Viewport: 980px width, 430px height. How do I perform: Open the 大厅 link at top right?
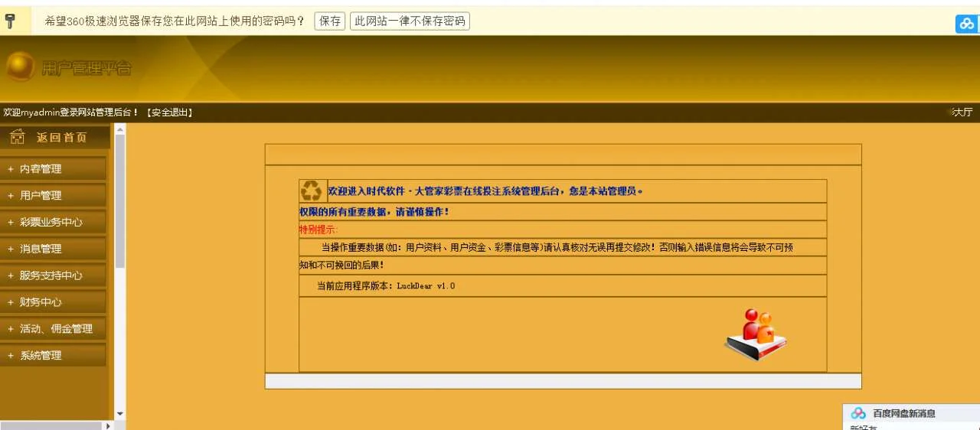coord(962,112)
